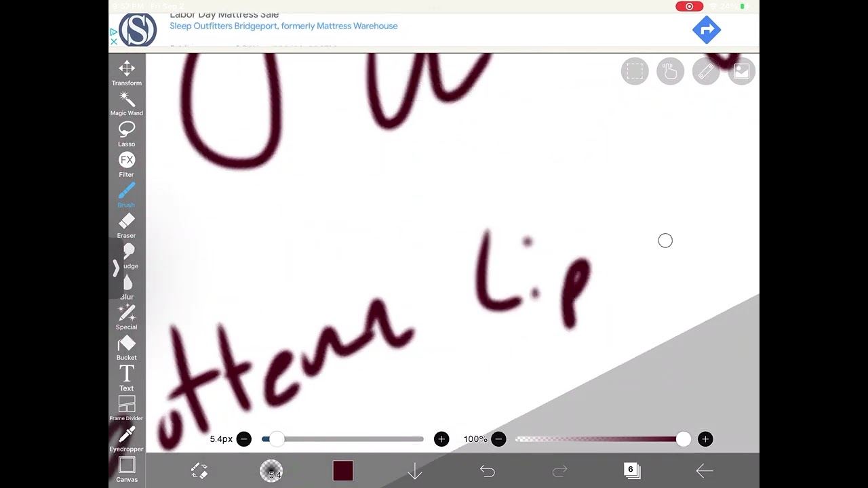Toggle the stabilizer hand icon

coord(670,71)
